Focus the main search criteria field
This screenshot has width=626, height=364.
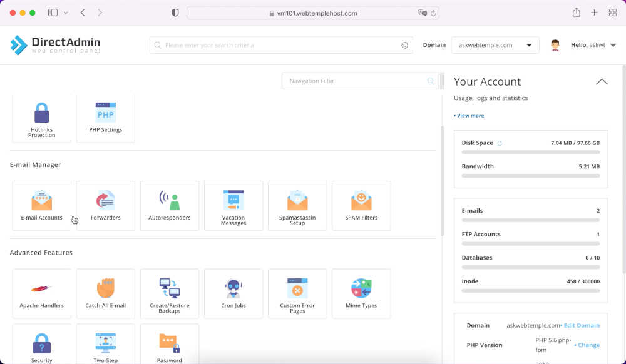click(281, 45)
